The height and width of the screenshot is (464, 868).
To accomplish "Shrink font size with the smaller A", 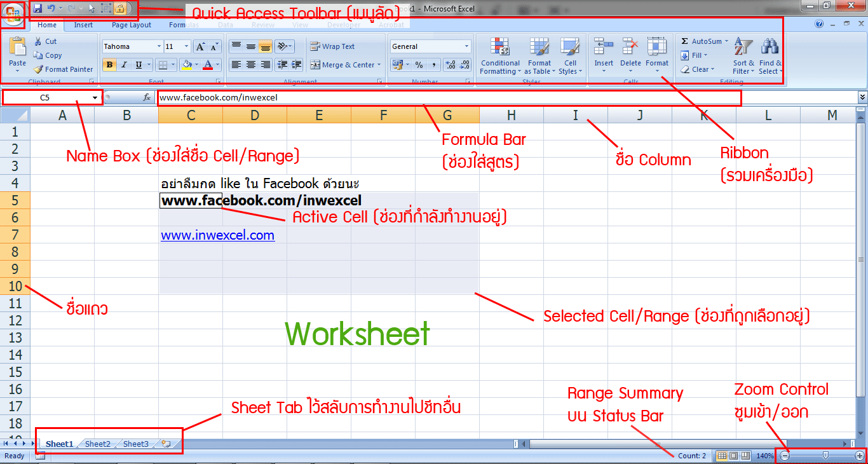I will (214, 46).
